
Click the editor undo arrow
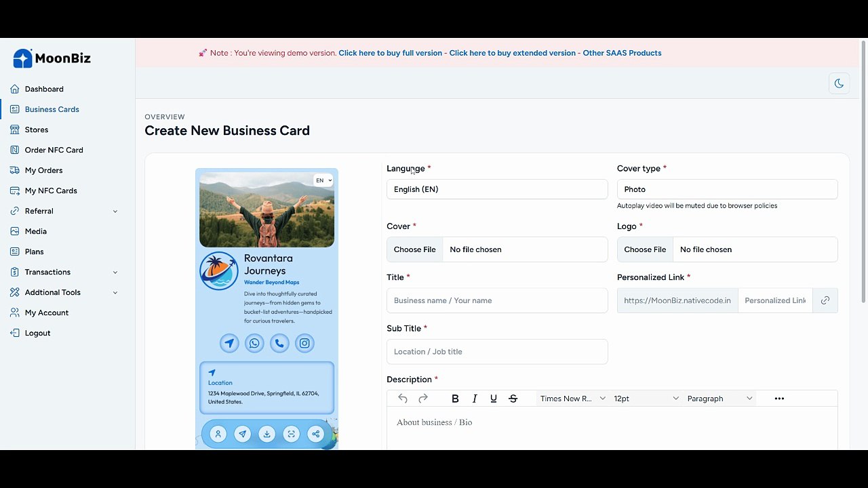[x=403, y=399]
